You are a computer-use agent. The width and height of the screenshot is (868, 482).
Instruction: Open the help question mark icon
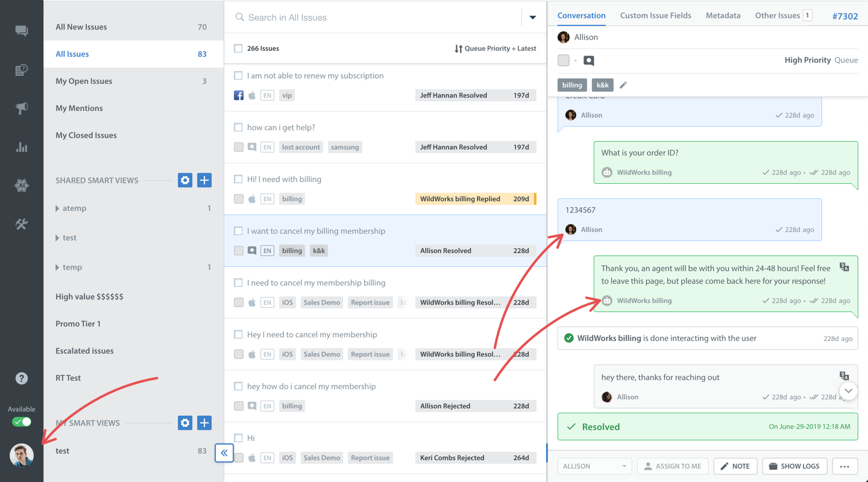coord(22,378)
